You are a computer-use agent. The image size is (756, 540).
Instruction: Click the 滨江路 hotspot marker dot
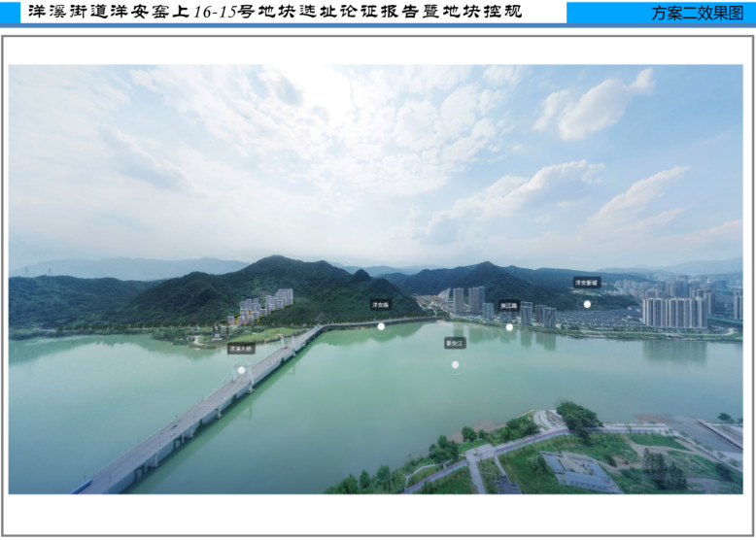pos(509,327)
